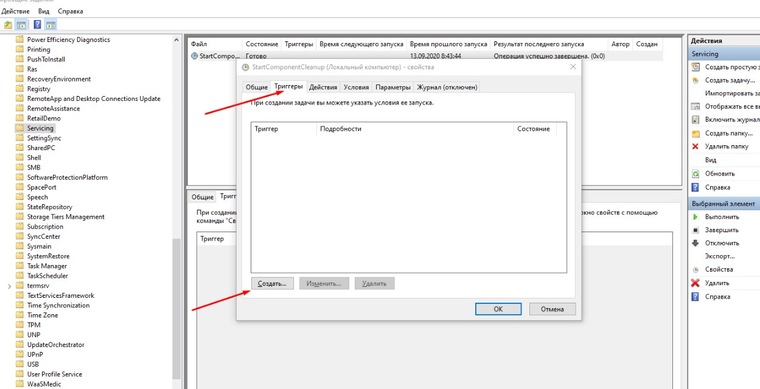Click the Создать папку... folder icon
Screen dimensions: 760x389
(x=696, y=133)
